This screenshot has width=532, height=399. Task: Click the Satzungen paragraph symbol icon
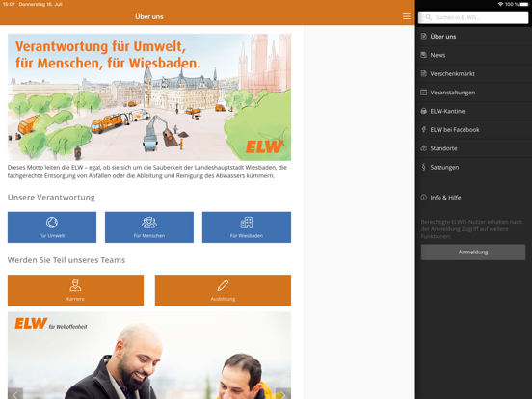(x=423, y=167)
